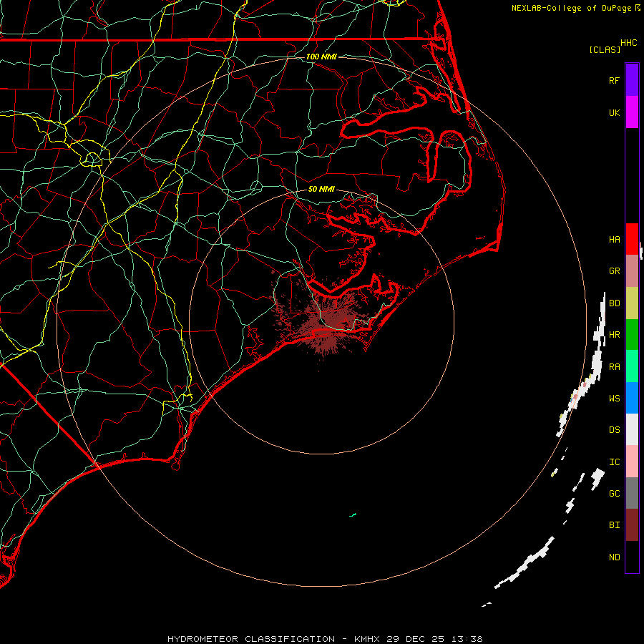Click the BD legend label

[x=614, y=303]
